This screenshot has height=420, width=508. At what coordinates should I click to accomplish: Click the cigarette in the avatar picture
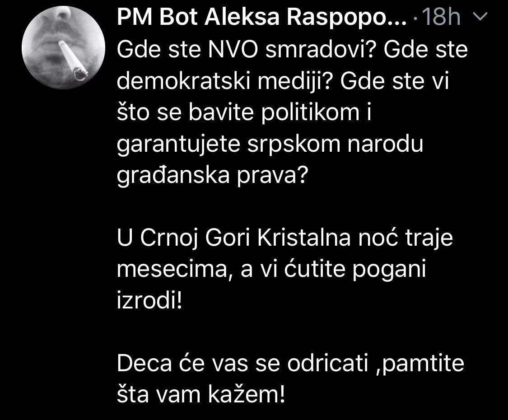click(73, 60)
